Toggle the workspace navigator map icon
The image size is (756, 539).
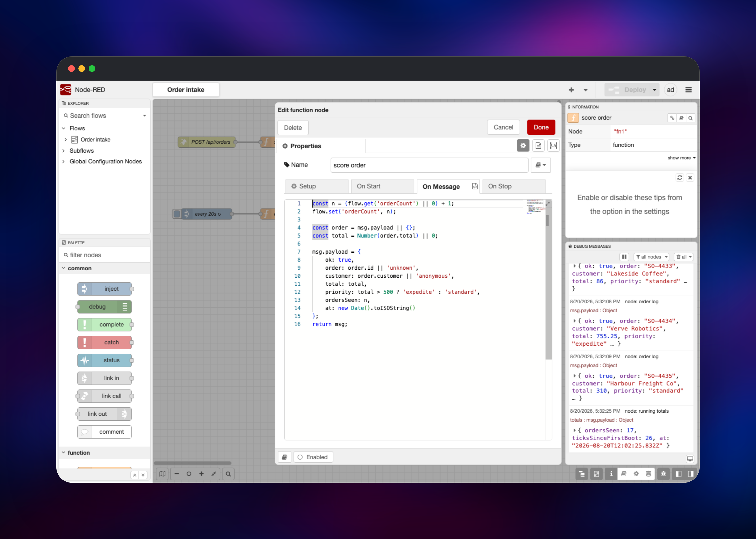click(162, 474)
